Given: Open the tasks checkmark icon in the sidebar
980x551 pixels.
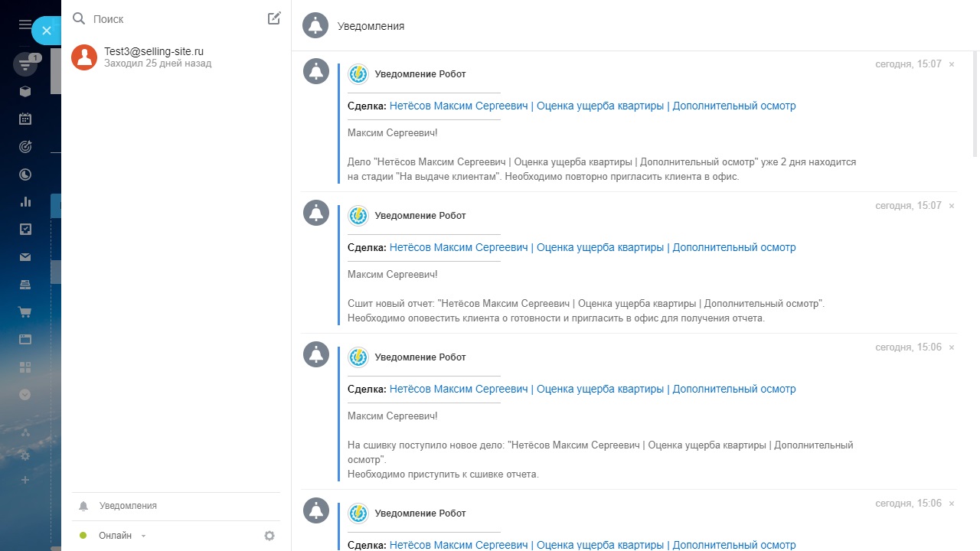Looking at the screenshot, I should click(25, 229).
